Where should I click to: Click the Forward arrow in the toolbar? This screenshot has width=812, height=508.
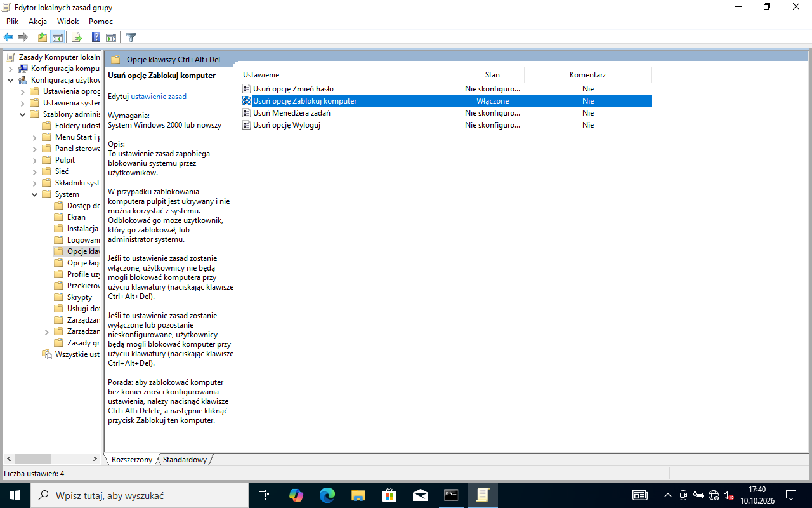coord(23,37)
